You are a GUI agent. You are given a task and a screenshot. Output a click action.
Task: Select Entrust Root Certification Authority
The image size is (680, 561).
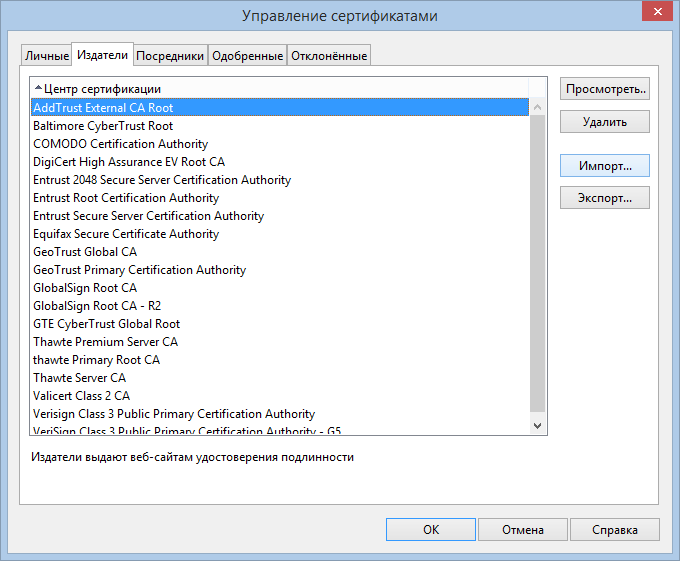coord(280,198)
